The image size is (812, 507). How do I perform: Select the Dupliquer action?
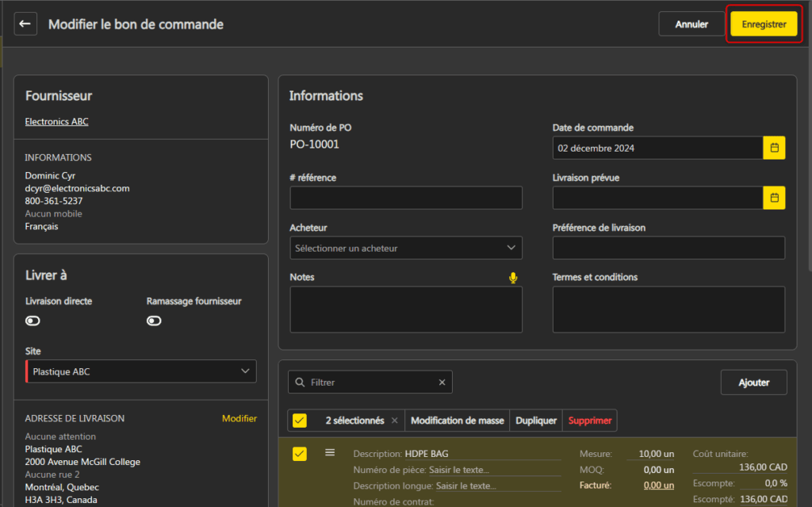pyautogui.click(x=536, y=421)
